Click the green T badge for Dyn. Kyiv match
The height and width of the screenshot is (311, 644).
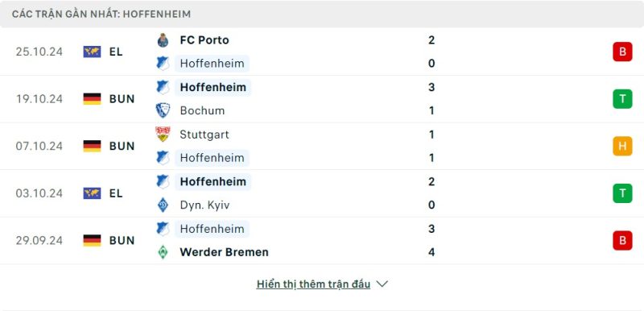tap(622, 193)
